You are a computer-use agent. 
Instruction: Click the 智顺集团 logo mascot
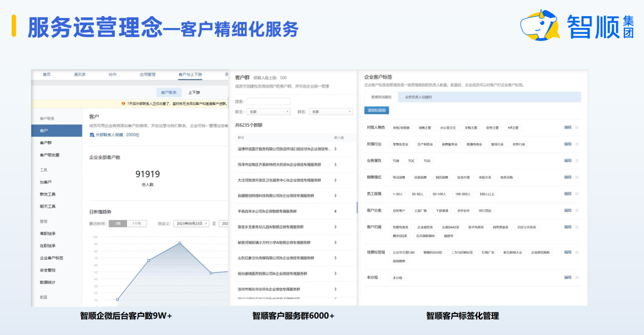(540, 26)
